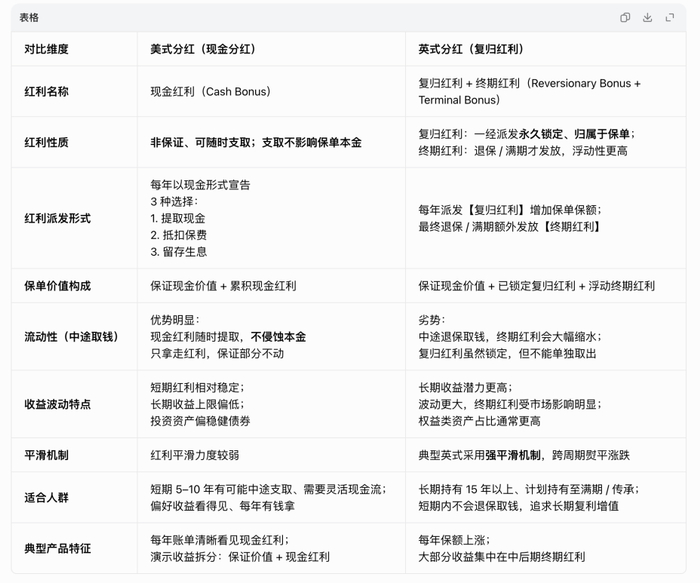Image resolution: width=700 pixels, height=583 pixels.
Task: Copy the table using the copy icon
Action: [625, 17]
